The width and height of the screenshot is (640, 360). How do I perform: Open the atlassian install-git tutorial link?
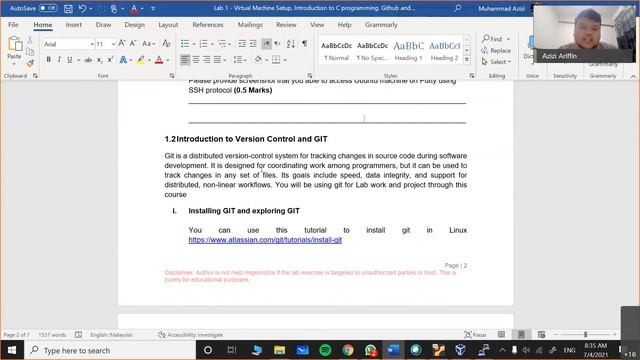click(x=265, y=240)
